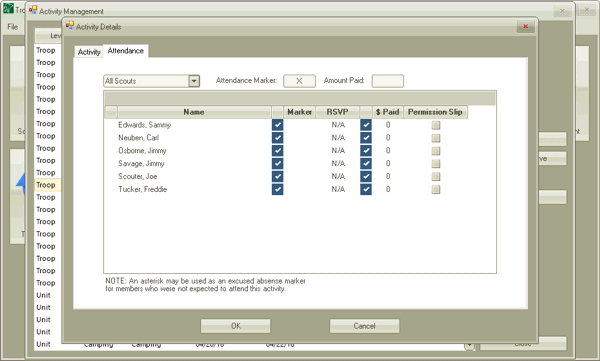
Task: Click the $ Paid value for Tucker, Freddie
Action: click(388, 189)
